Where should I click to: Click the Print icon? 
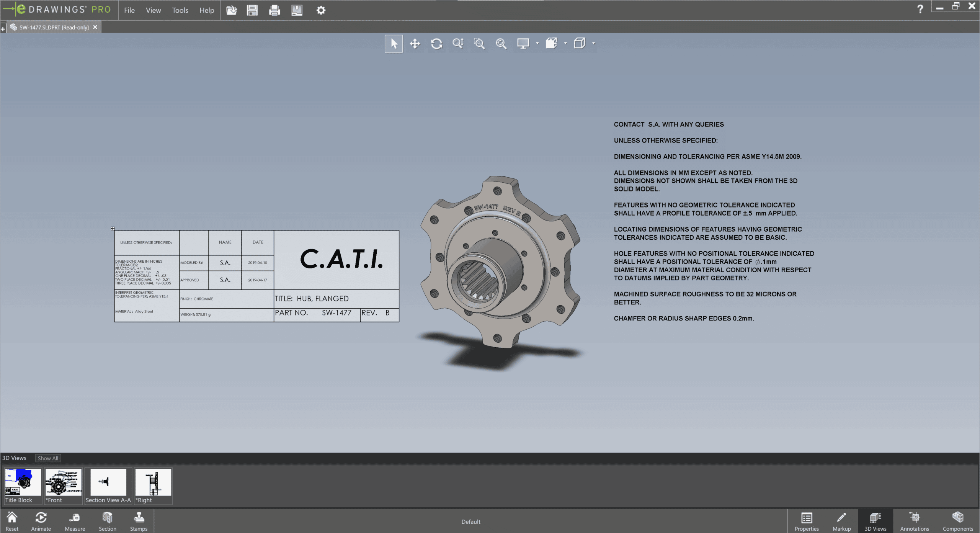click(274, 10)
